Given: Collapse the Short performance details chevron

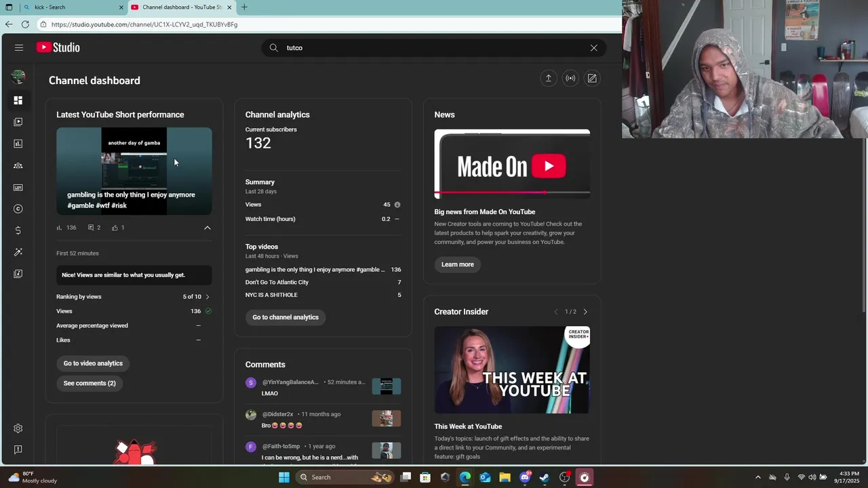Looking at the screenshot, I should (208, 228).
